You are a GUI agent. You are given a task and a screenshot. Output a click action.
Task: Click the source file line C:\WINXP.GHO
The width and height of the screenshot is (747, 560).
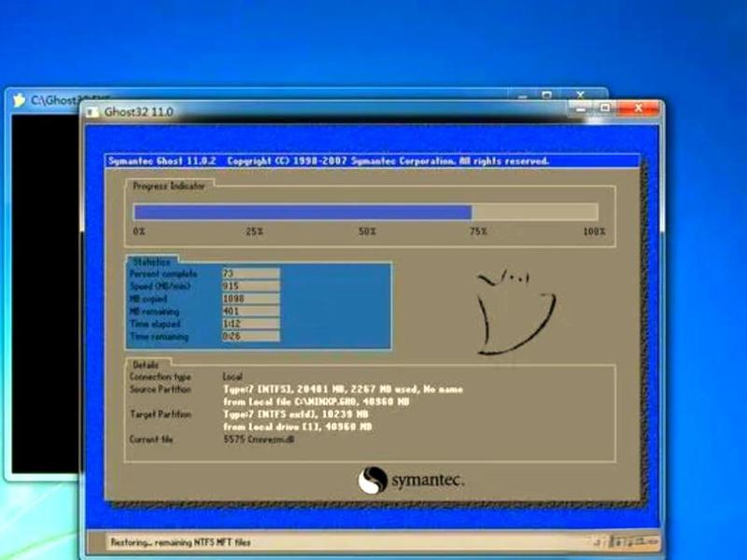[x=317, y=402]
